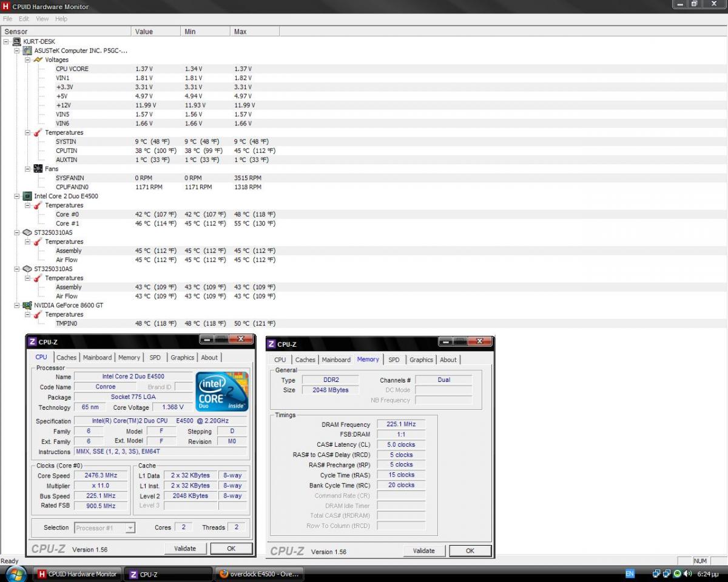Open the Edit menu
The height and width of the screenshot is (582, 728).
[x=24, y=19]
